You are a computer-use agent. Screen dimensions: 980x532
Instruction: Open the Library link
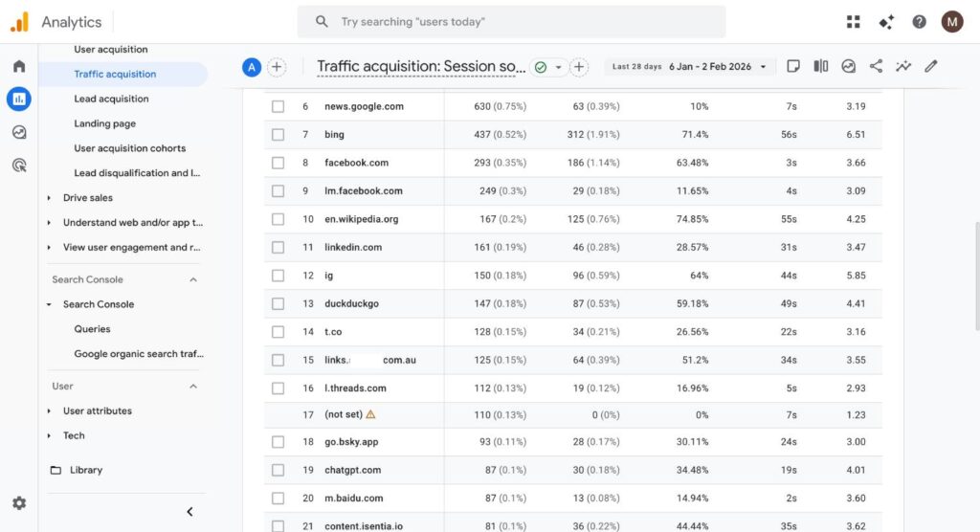85,470
